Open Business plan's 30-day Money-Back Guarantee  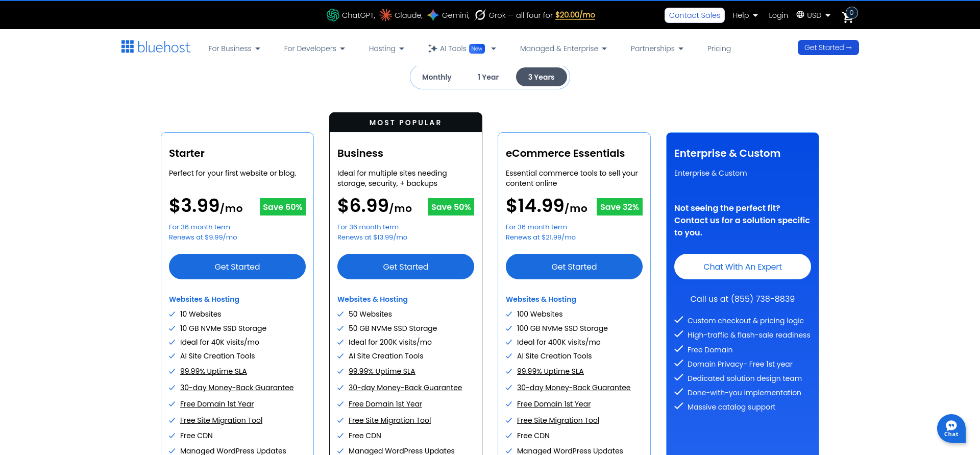[405, 388]
